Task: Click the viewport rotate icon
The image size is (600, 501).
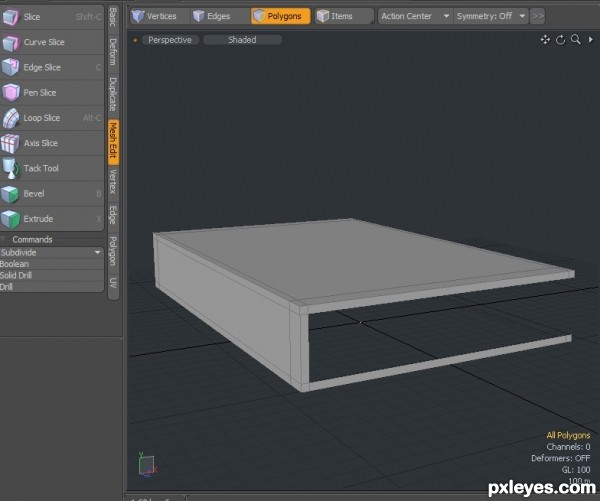Action: [561, 39]
